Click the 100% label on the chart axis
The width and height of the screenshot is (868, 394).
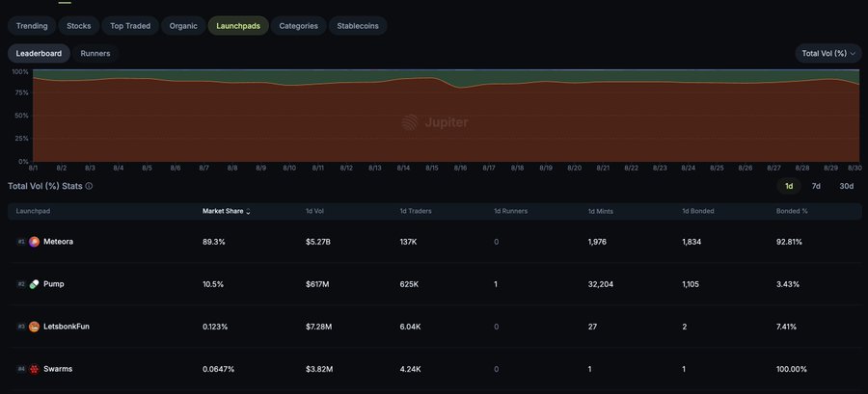click(20, 72)
